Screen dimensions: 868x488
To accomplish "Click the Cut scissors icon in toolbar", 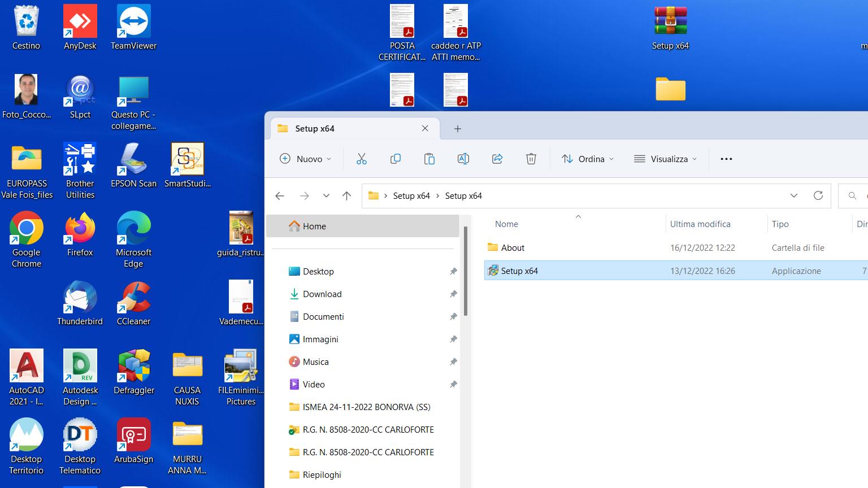I will click(x=362, y=159).
